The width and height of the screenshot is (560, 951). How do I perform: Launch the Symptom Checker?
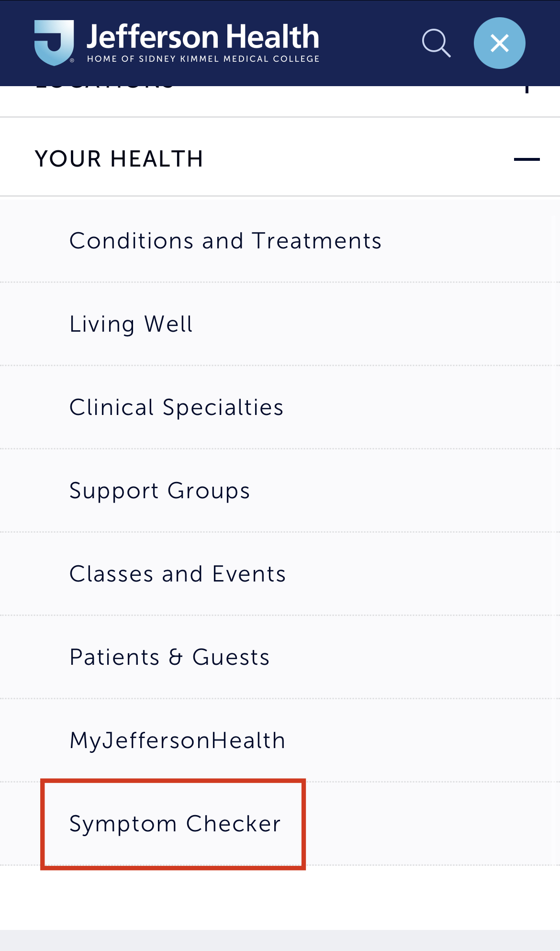pyautogui.click(x=175, y=824)
